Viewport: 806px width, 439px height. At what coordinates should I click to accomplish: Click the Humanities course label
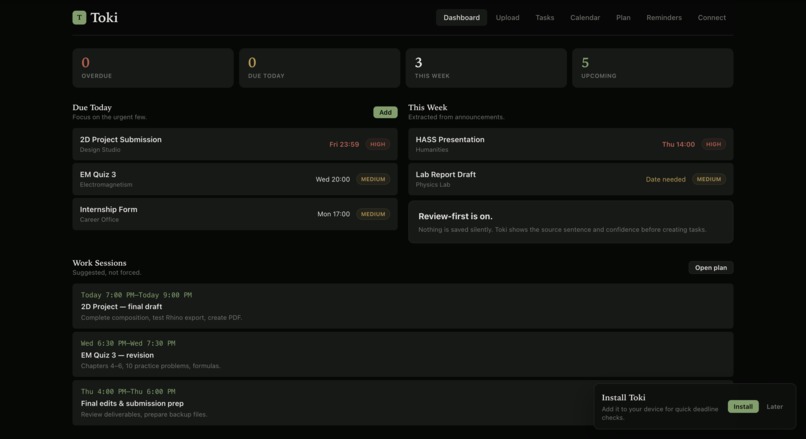(x=432, y=150)
